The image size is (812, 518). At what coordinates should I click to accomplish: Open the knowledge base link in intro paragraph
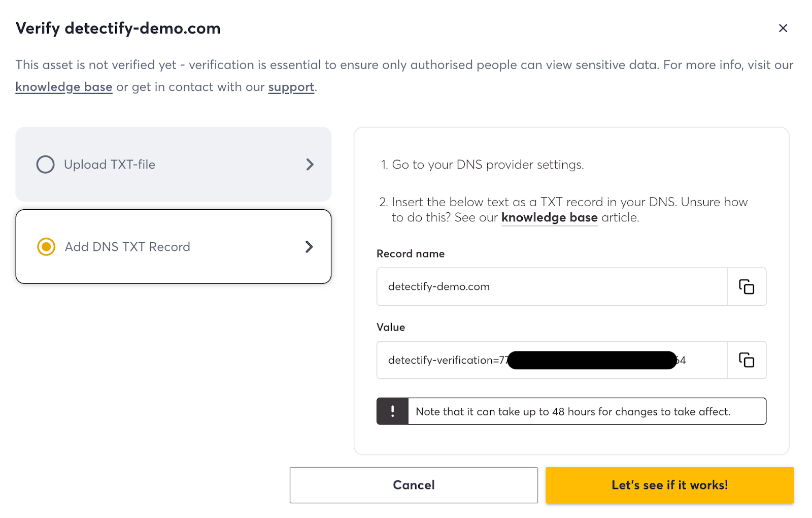click(64, 87)
